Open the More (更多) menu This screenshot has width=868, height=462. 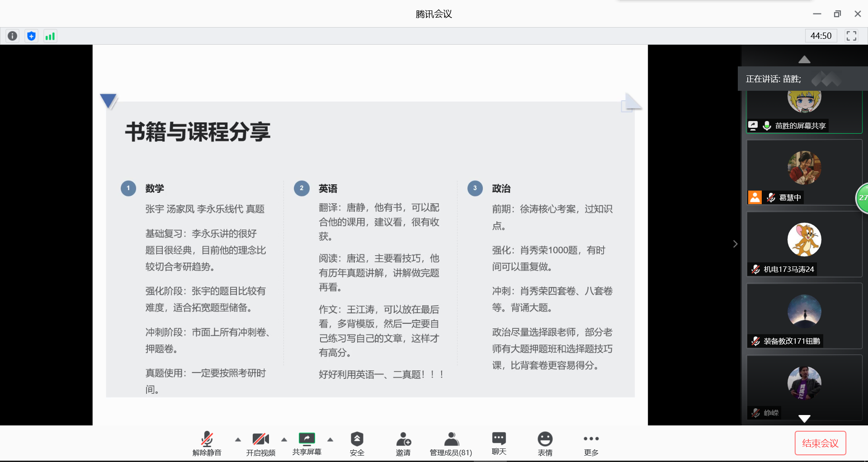[x=591, y=443]
